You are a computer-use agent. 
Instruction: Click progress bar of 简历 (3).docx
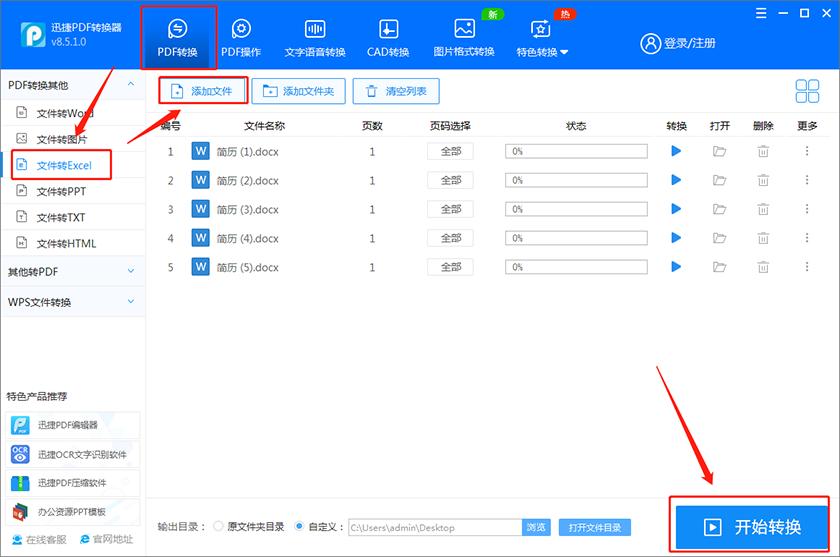tap(576, 209)
